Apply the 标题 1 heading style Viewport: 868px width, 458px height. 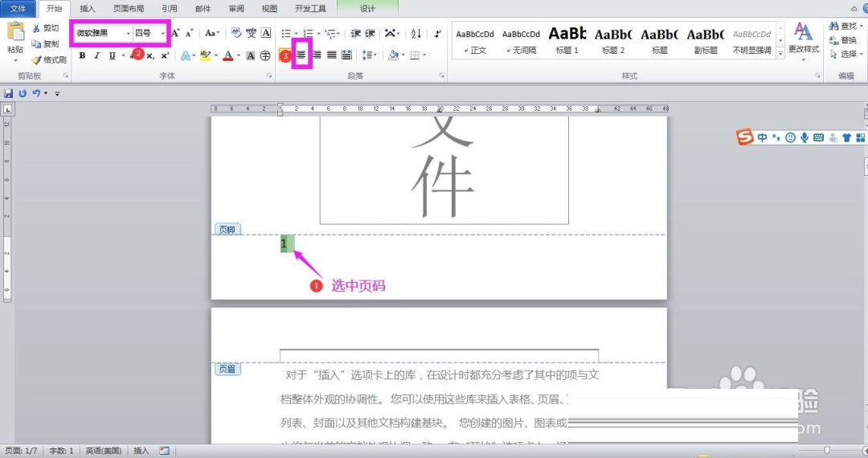(567, 40)
